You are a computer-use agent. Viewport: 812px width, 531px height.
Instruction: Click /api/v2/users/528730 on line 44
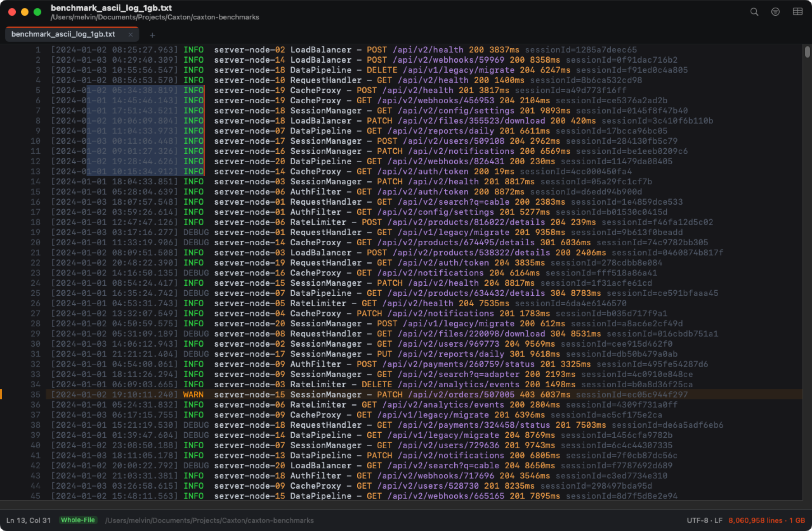click(428, 486)
